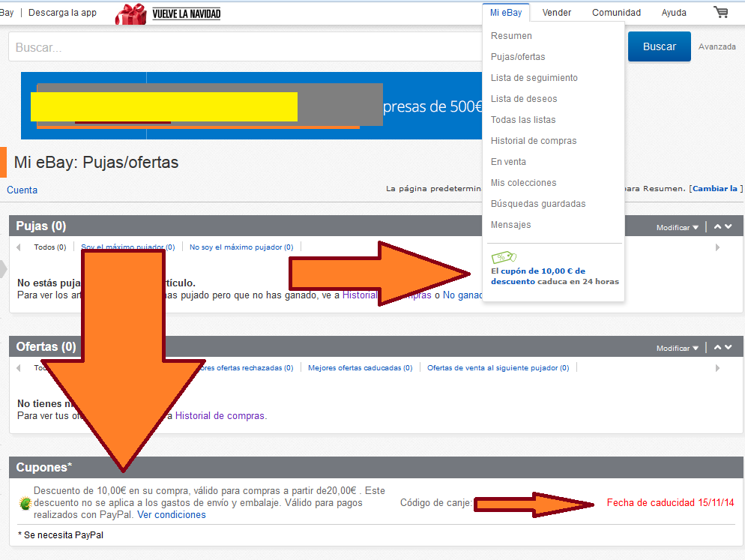Select Mensajes menu entry
The image size is (745, 560).
510,224
